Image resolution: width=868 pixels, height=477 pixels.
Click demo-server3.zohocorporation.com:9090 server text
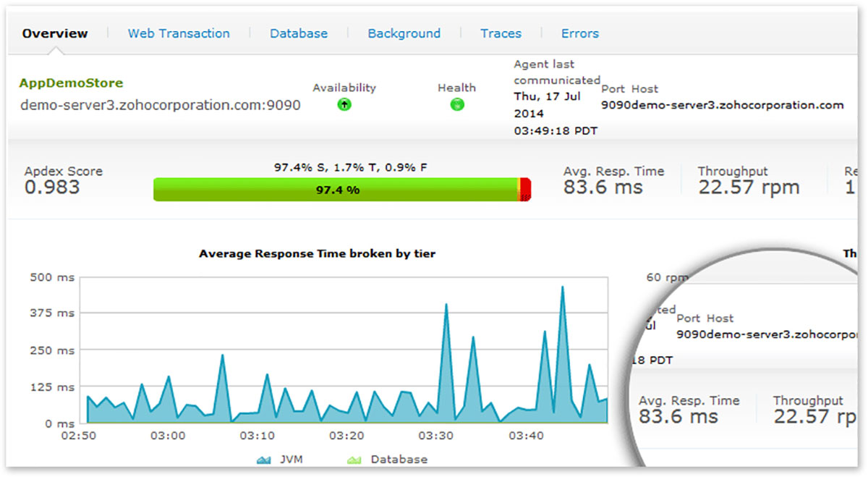[x=160, y=105]
